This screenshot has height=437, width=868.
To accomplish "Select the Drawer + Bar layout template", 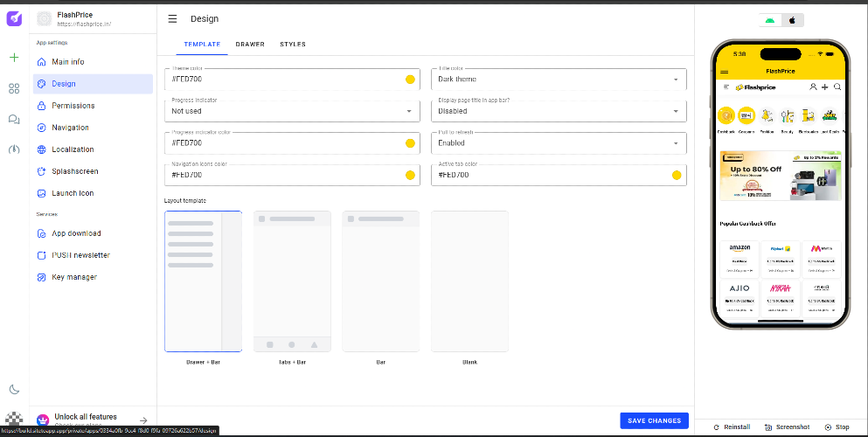I will point(203,281).
